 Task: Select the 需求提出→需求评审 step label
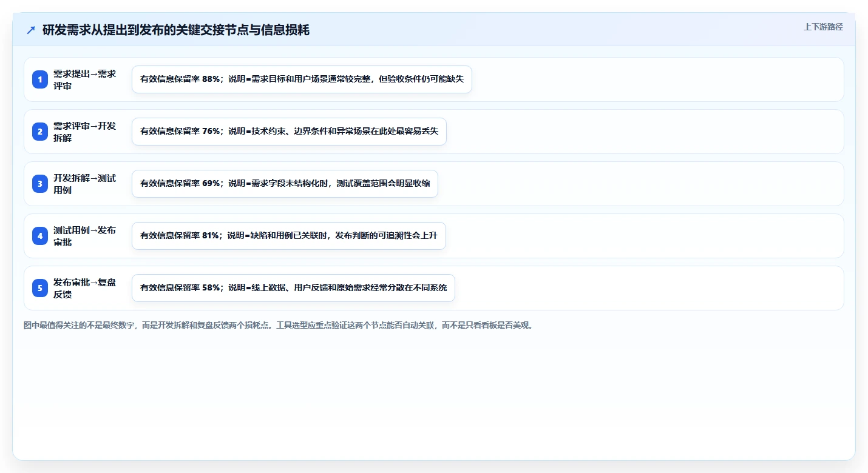coord(84,79)
